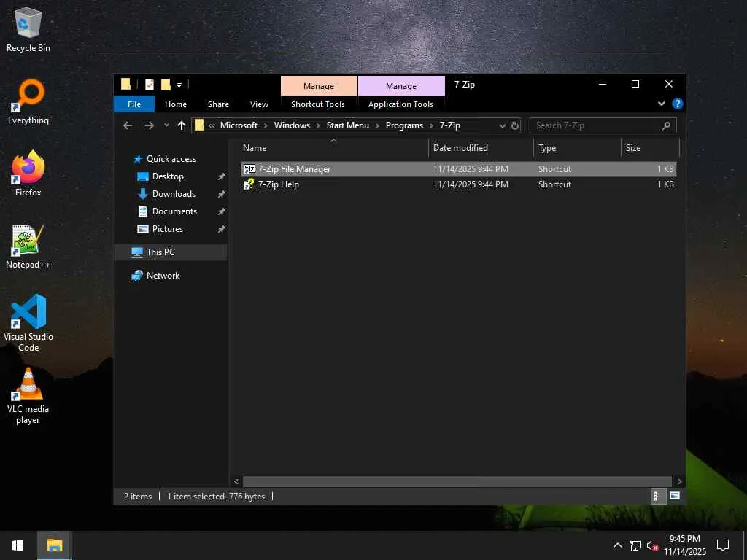Launch Visual Studio Code desktop shortcut
Image resolution: width=747 pixels, height=560 pixels.
(28, 323)
